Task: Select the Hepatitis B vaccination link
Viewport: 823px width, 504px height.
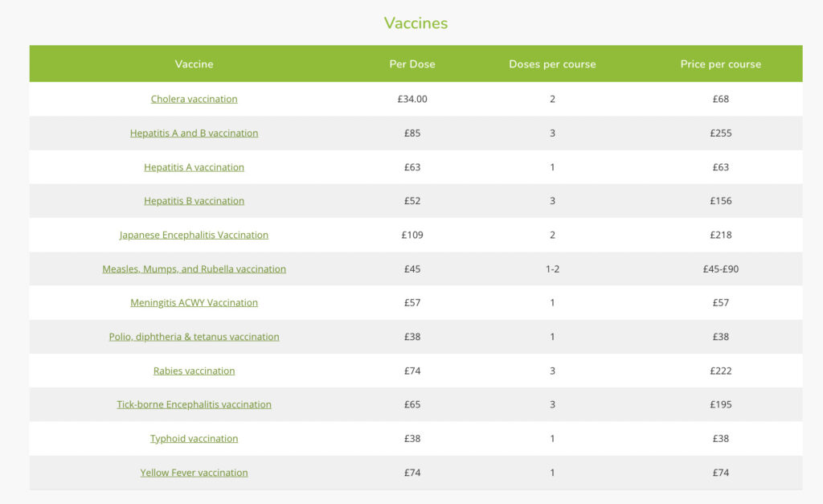Action: tap(194, 201)
